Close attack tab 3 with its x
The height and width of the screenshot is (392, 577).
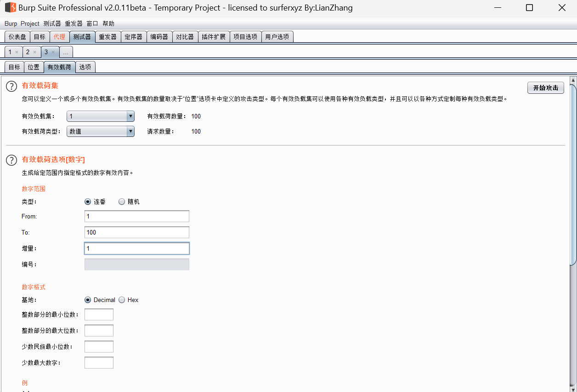[x=53, y=52]
